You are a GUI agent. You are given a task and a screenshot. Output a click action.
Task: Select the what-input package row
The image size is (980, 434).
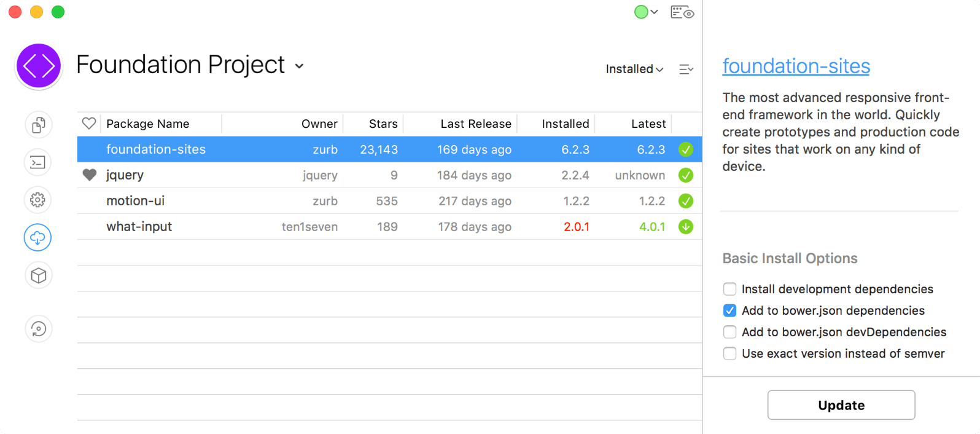pyautogui.click(x=389, y=227)
